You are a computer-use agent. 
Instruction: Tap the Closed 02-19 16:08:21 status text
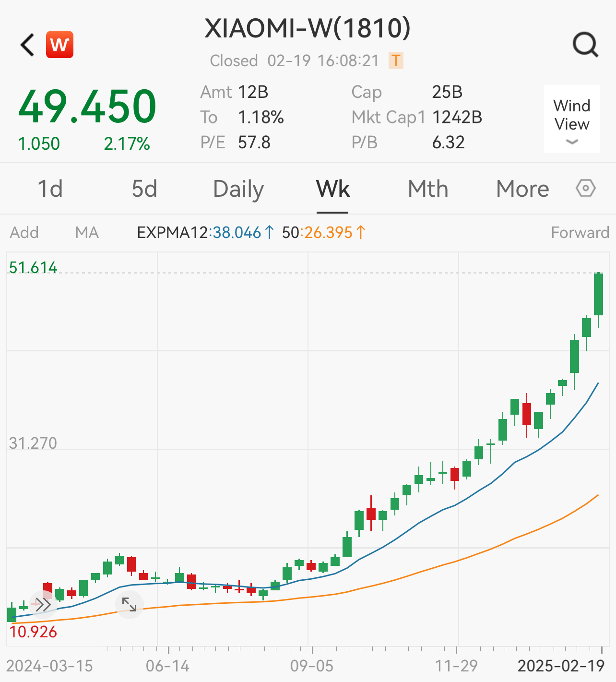click(x=295, y=61)
